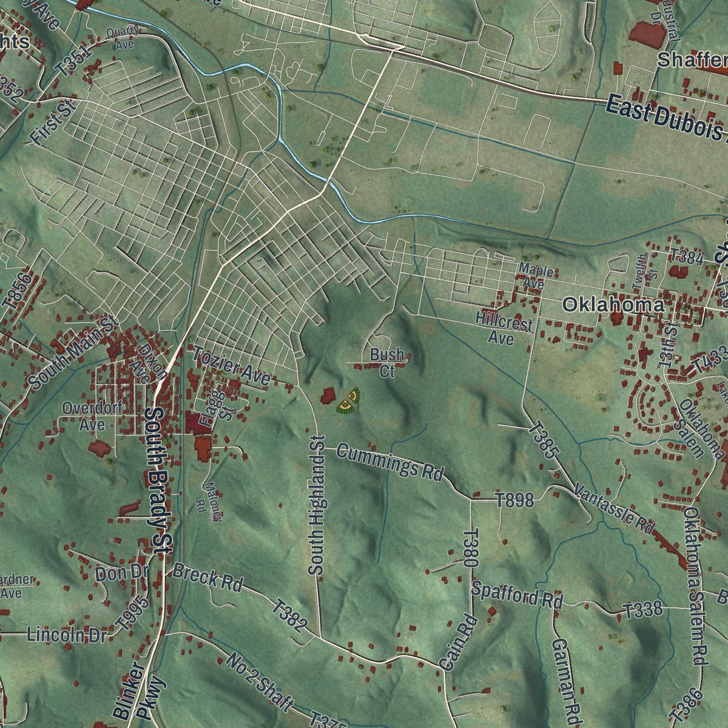Click the South Main St label
This screenshot has width=728, height=728.
[72, 352]
